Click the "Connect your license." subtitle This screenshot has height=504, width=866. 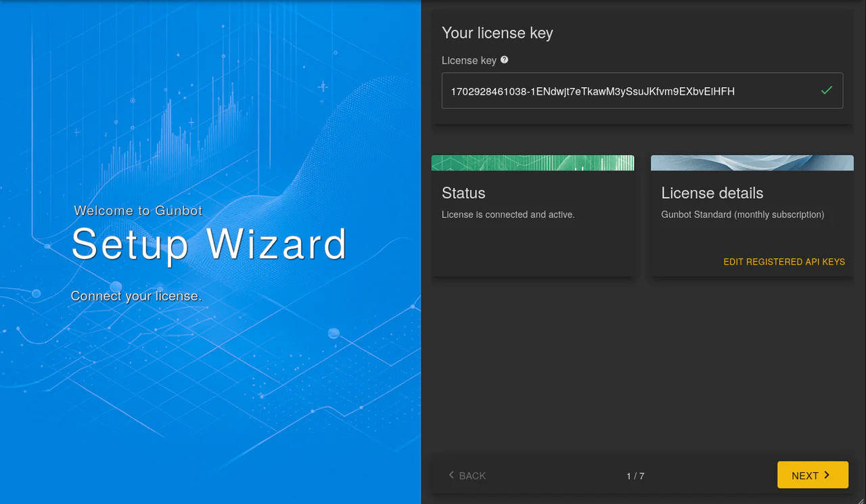click(x=136, y=296)
